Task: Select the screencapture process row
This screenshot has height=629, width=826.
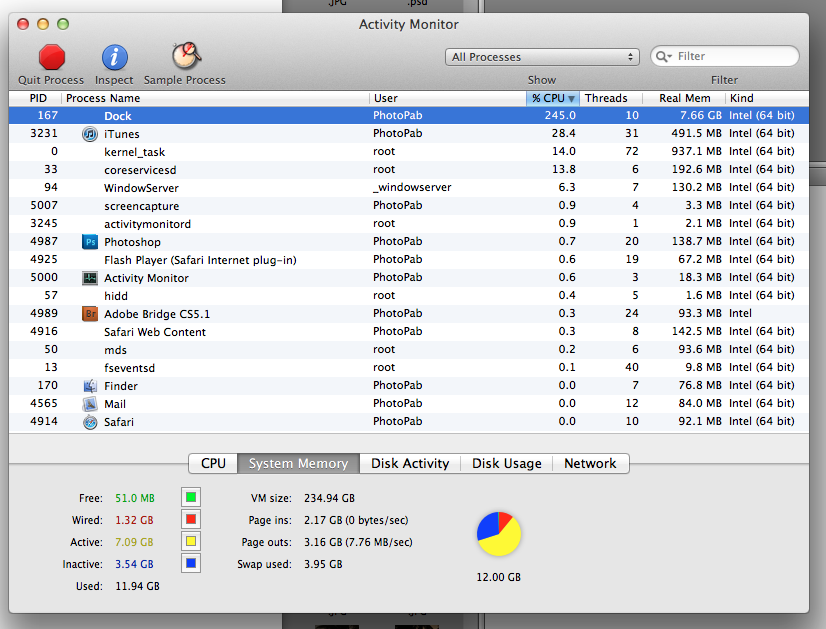Action: point(409,205)
